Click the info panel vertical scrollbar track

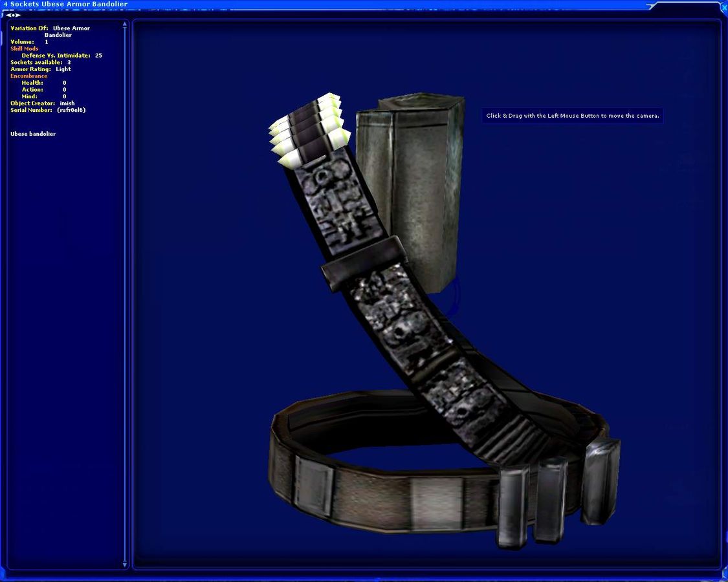click(125, 291)
